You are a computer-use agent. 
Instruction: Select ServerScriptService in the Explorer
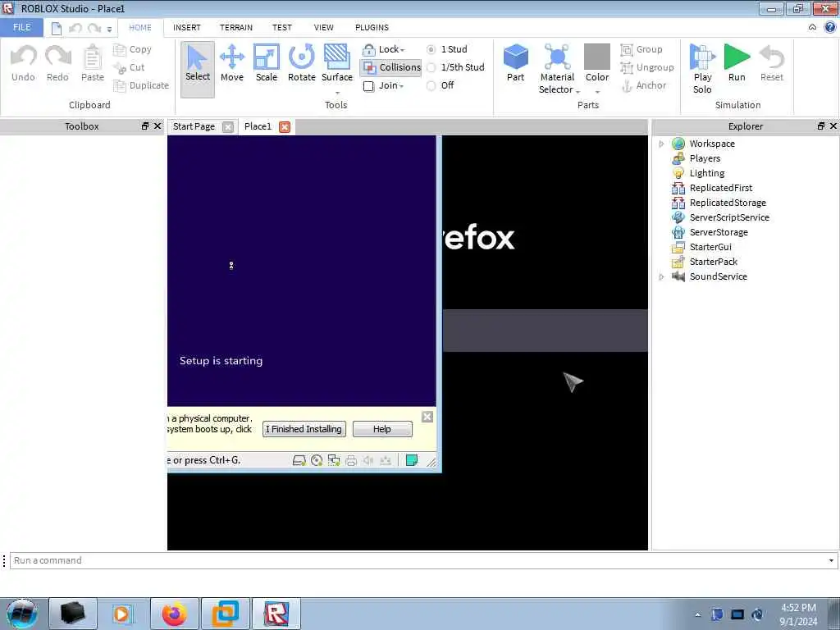729,217
